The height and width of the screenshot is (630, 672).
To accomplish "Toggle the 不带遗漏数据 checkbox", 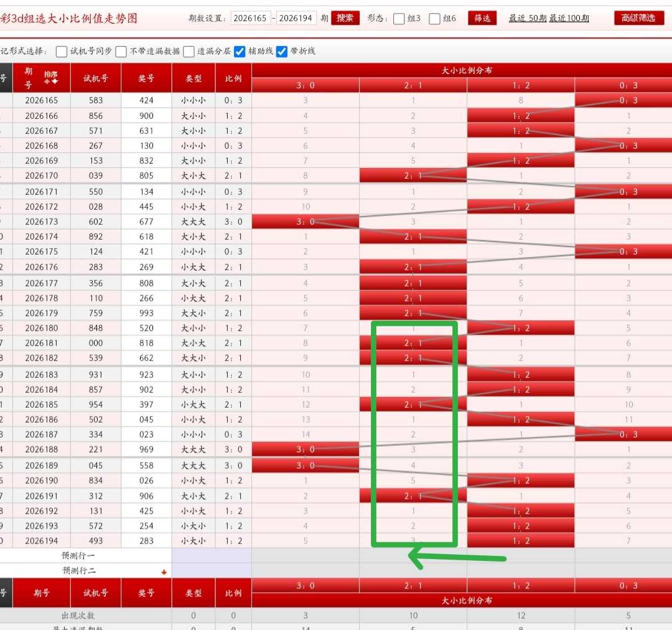I will tap(121, 52).
